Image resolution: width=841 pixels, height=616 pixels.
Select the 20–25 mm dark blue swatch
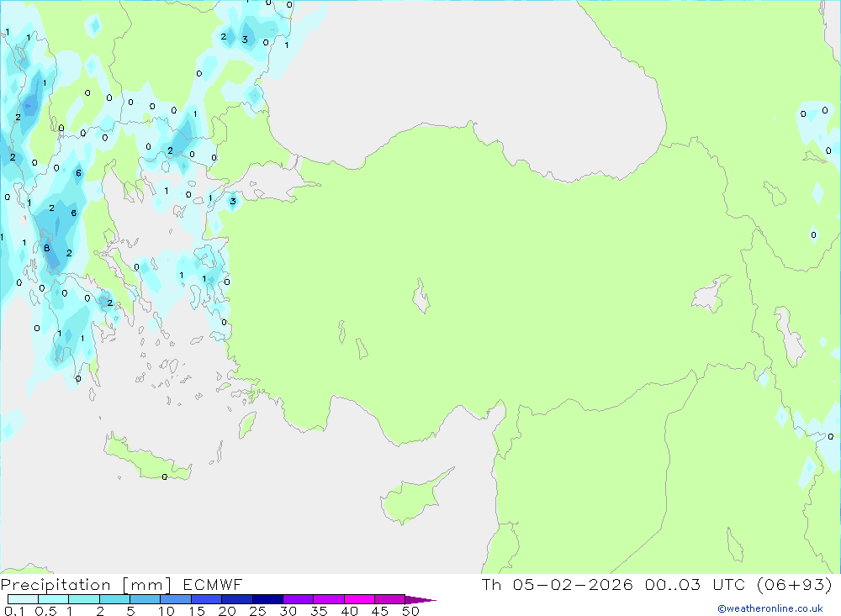click(236, 599)
